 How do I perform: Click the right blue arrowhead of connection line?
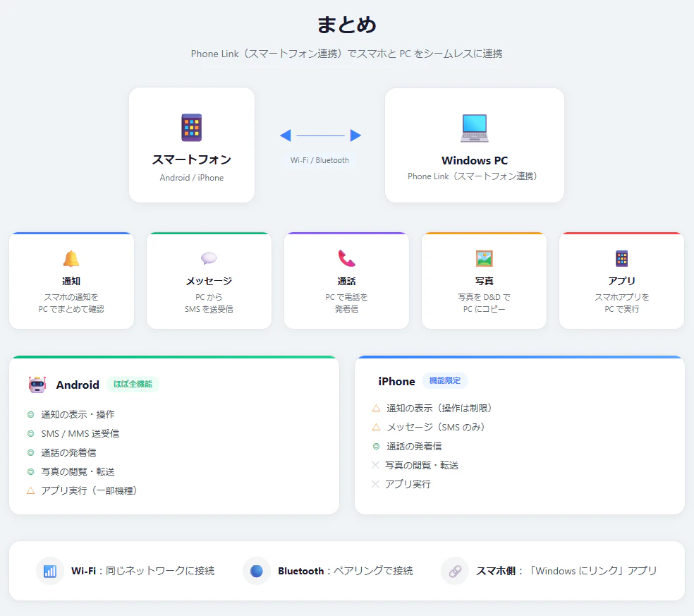coord(356,135)
